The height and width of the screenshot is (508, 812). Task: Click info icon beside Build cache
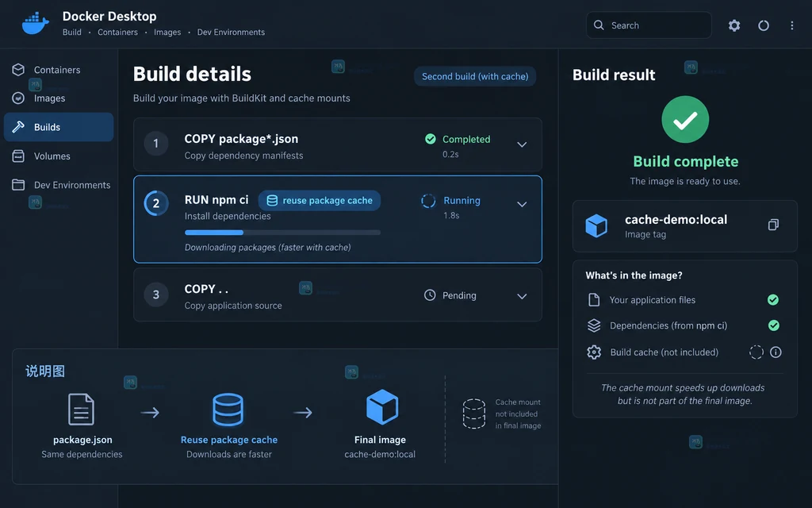tap(776, 352)
